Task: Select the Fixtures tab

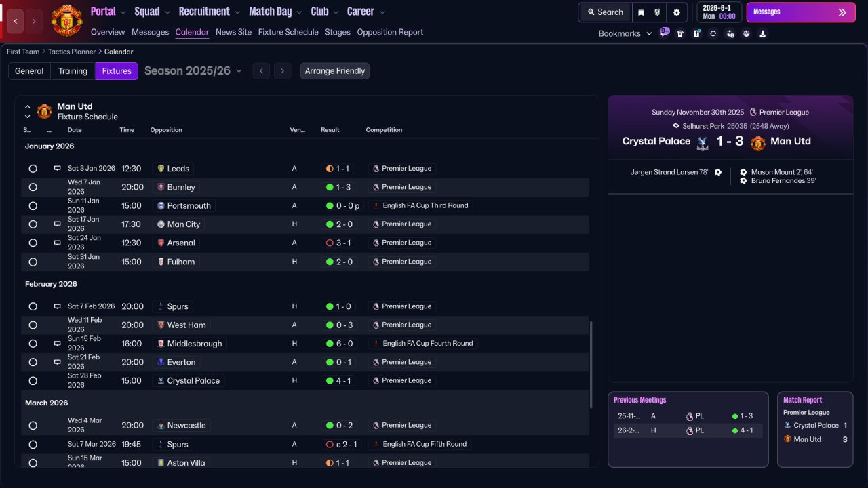Action: [117, 71]
